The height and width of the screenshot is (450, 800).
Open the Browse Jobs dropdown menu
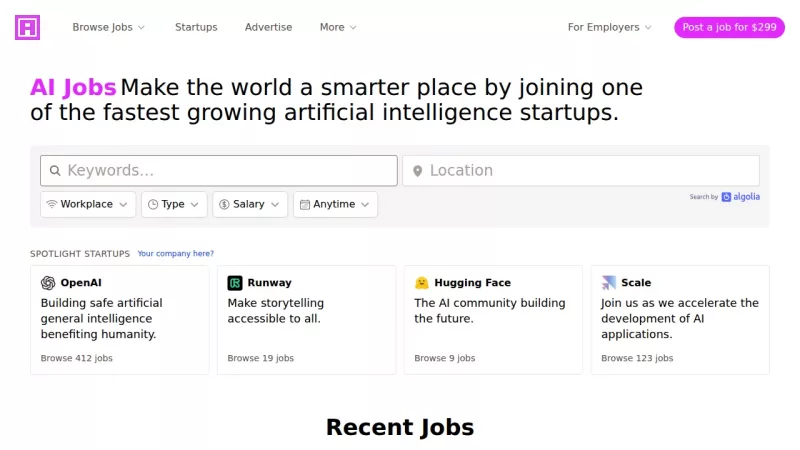(108, 28)
